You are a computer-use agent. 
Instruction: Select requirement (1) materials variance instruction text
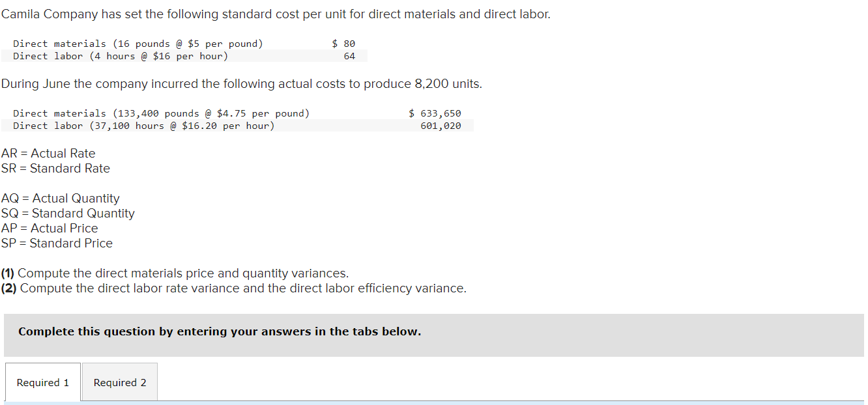(x=175, y=273)
